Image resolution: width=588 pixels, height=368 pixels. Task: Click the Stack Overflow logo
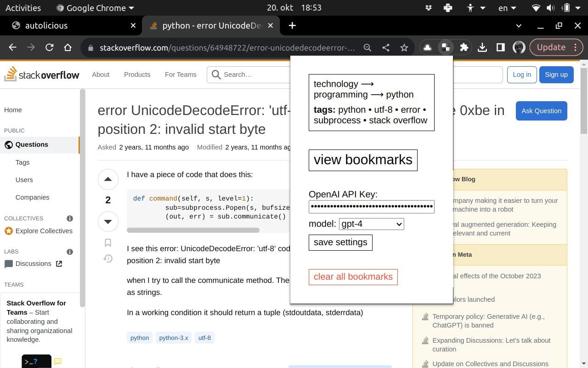point(42,75)
